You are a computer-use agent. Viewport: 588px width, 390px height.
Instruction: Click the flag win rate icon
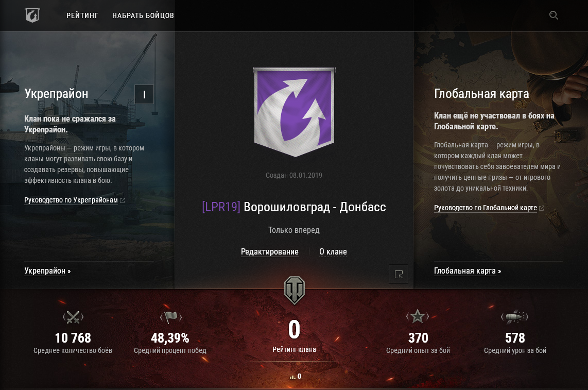coord(170,317)
